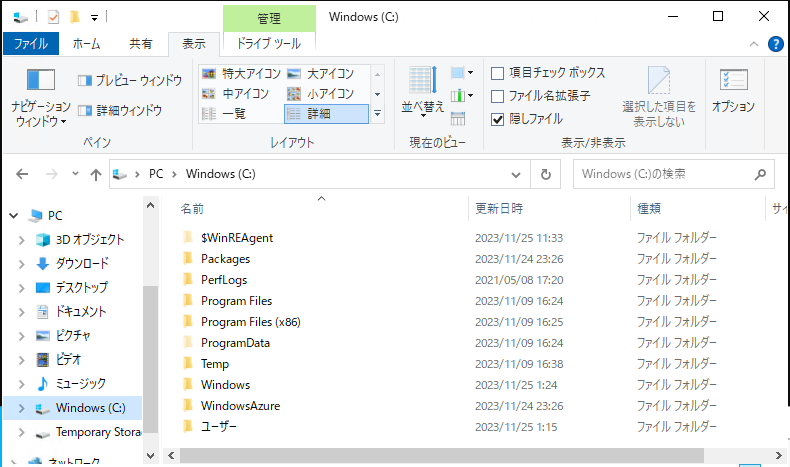The height and width of the screenshot is (467, 790).
Task: Select the View (表示) ribbon tab
Action: pos(194,44)
